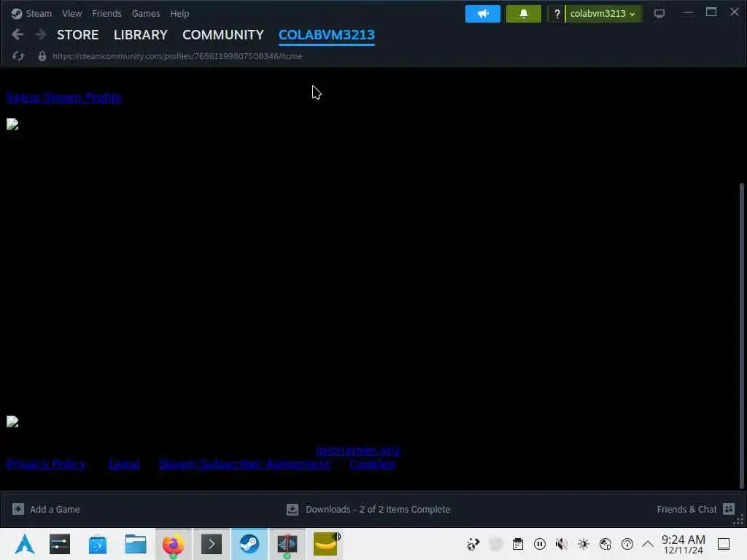This screenshot has height=560, width=747.
Task: Click the broken image below Setup link
Action: click(12, 124)
